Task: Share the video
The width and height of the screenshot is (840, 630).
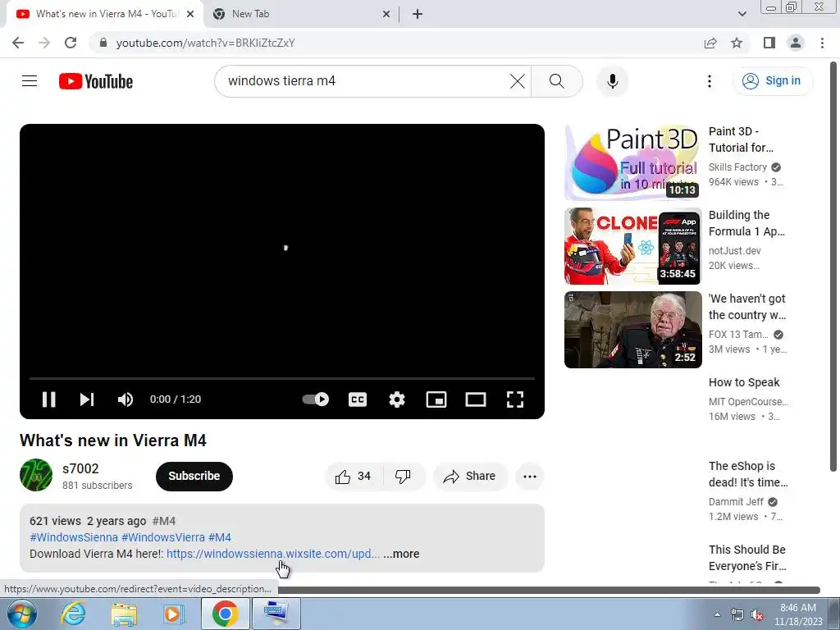Action: pos(470,477)
